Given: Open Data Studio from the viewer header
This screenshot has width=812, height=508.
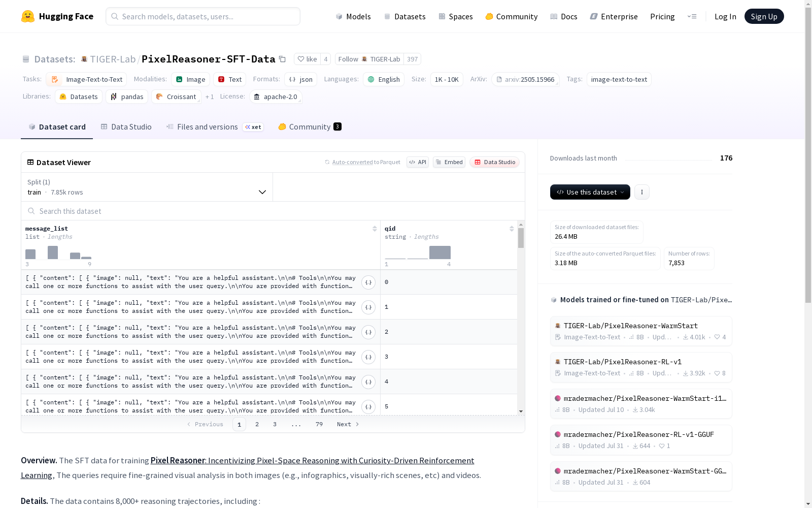Looking at the screenshot, I should coord(495,162).
